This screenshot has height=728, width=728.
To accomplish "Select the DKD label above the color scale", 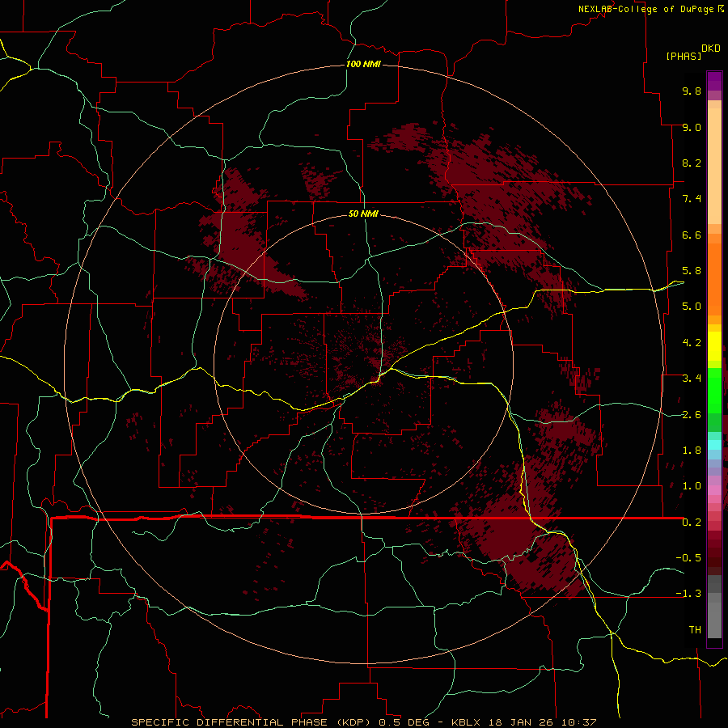I will click(711, 49).
